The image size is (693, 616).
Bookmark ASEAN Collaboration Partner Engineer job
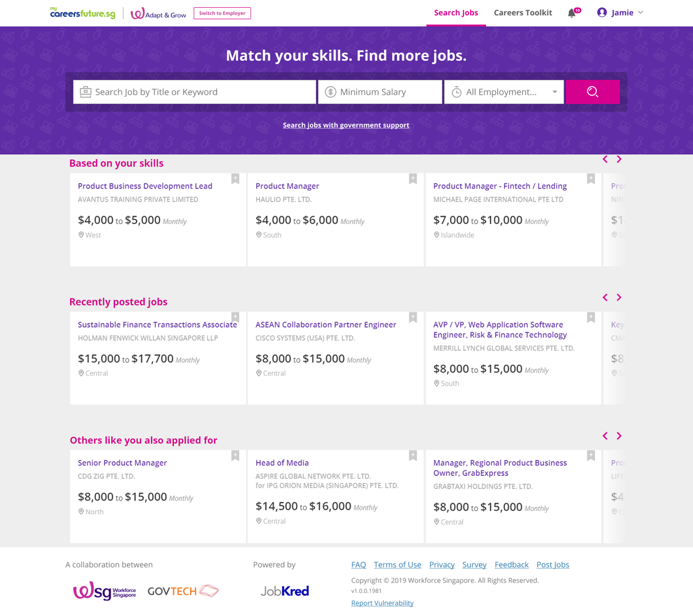(413, 318)
